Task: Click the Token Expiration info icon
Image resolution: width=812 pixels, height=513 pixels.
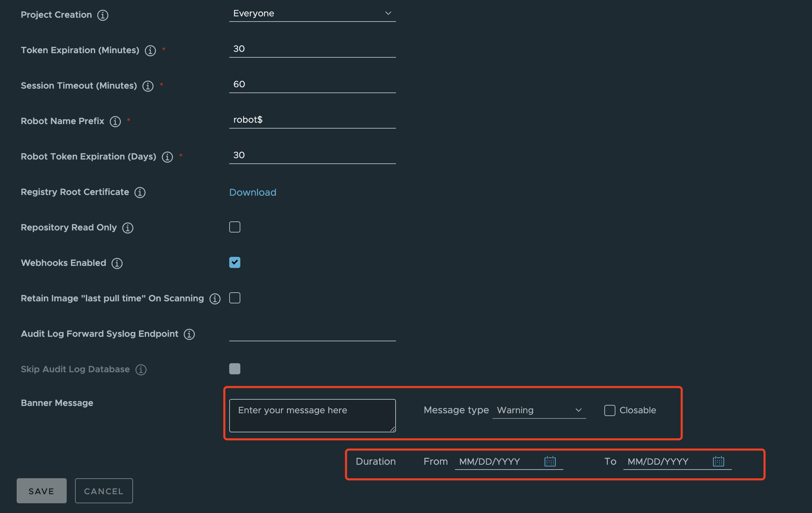Action: (150, 51)
